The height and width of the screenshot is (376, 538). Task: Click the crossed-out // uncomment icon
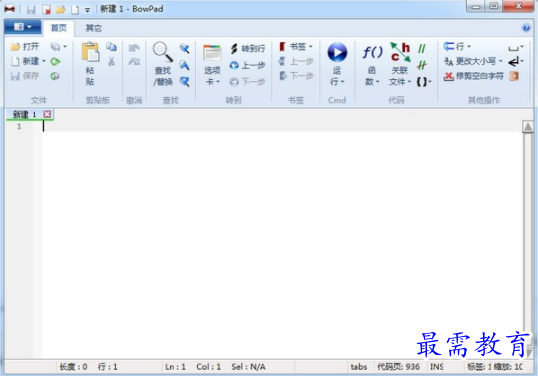point(422,65)
